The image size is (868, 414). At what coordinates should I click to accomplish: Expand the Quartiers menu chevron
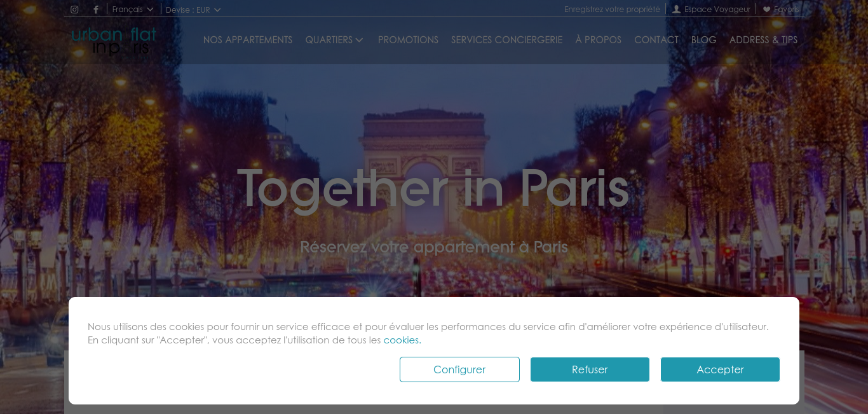pyautogui.click(x=359, y=40)
